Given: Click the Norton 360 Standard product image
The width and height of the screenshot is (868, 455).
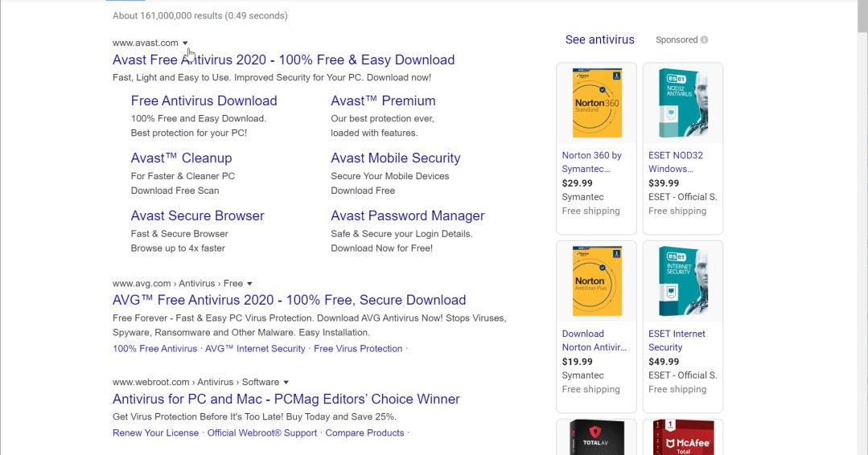Looking at the screenshot, I should click(x=597, y=104).
